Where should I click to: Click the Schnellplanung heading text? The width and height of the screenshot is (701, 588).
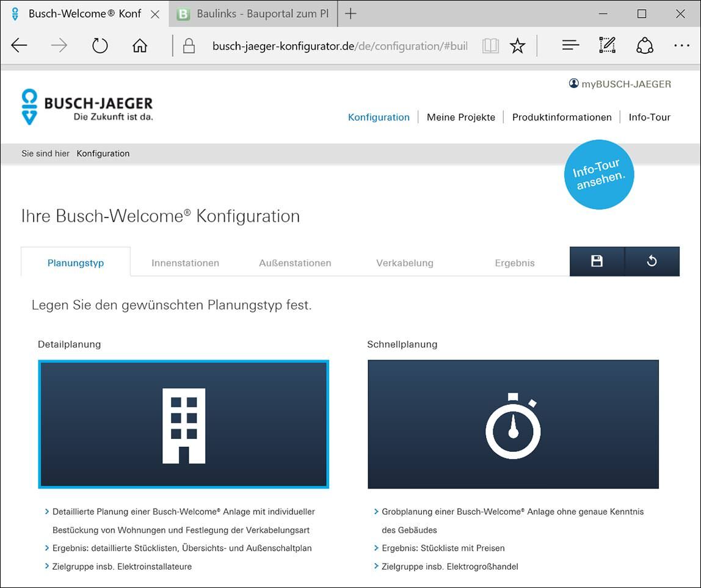pos(402,344)
